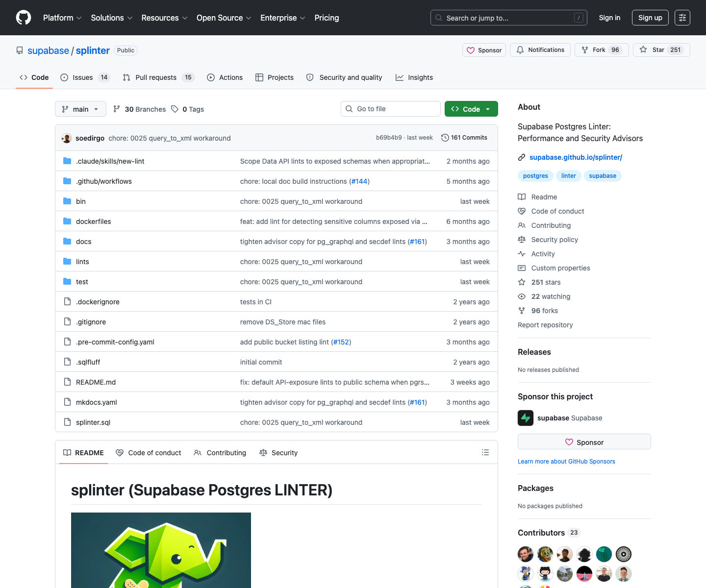Click the Sponsor button at top
This screenshot has height=588, width=706.
(x=484, y=50)
